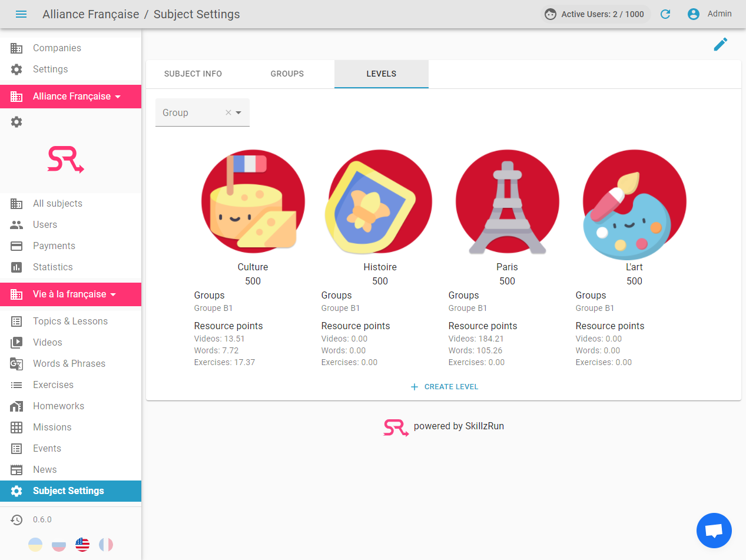Screen dimensions: 746x560
Task: Click the Companies building icon
Action: (x=16, y=48)
